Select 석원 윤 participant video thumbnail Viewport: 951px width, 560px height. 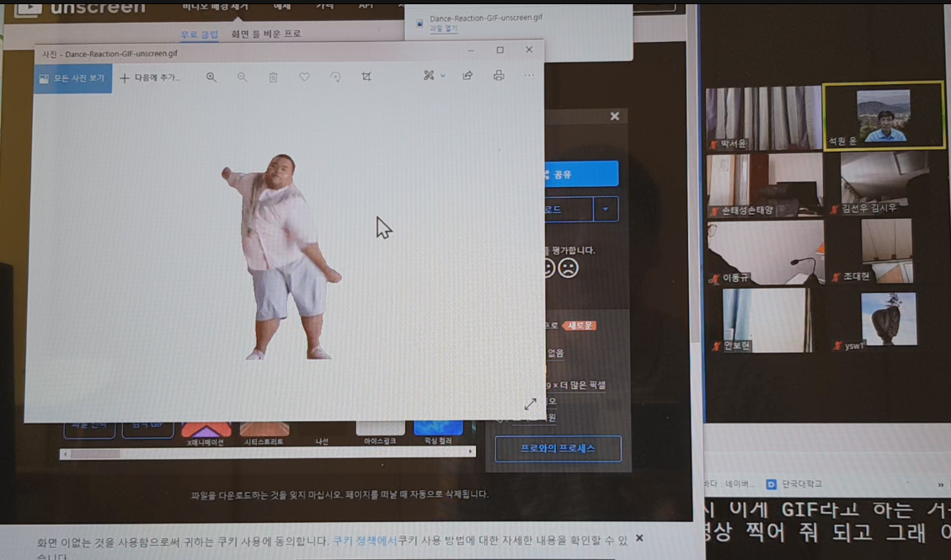point(884,115)
